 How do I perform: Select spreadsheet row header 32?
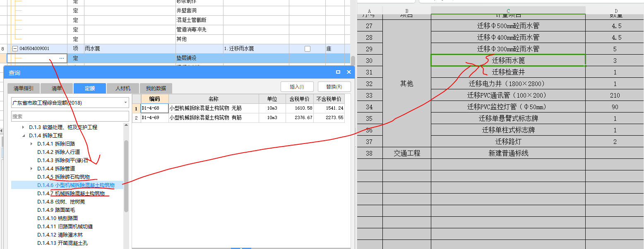pyautogui.click(x=369, y=84)
